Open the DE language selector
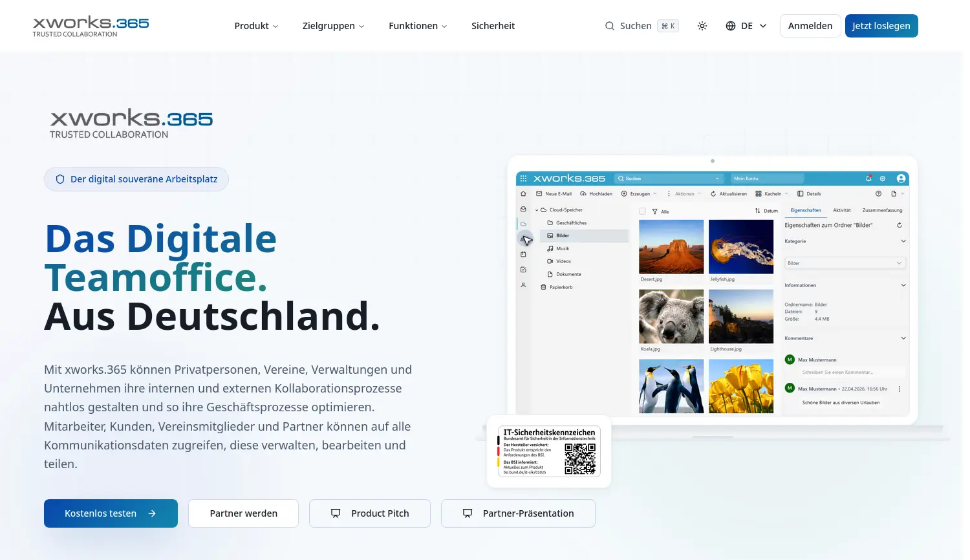Image resolution: width=970 pixels, height=560 pixels. click(746, 26)
